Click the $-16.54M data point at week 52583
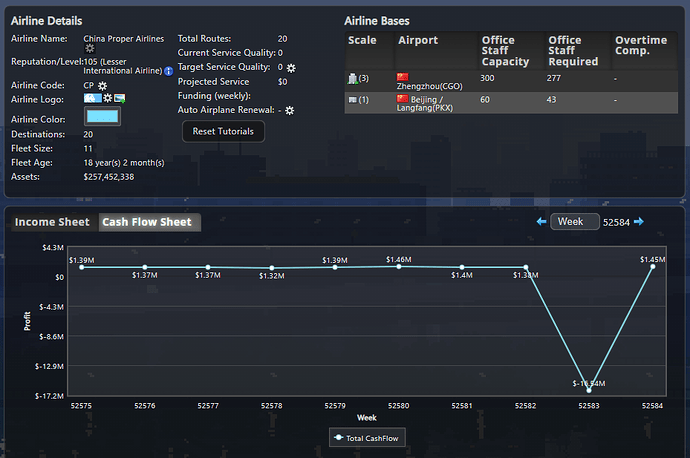Screen dimensions: 690x458 tap(589, 390)
